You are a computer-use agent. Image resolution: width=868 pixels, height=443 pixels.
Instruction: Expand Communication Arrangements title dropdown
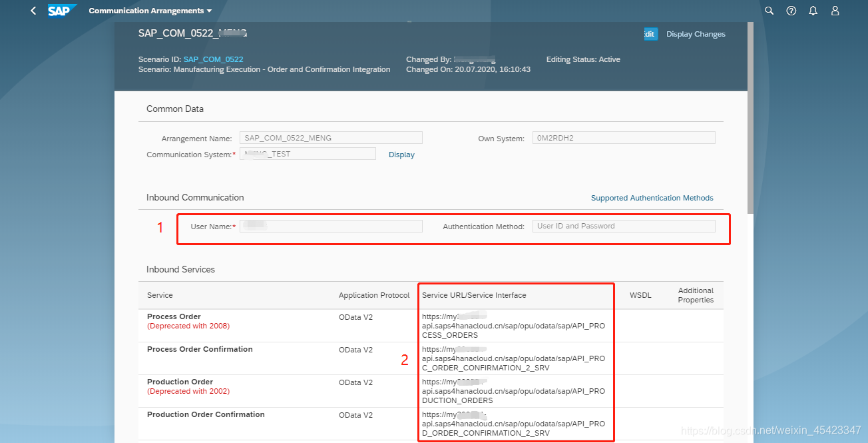150,11
